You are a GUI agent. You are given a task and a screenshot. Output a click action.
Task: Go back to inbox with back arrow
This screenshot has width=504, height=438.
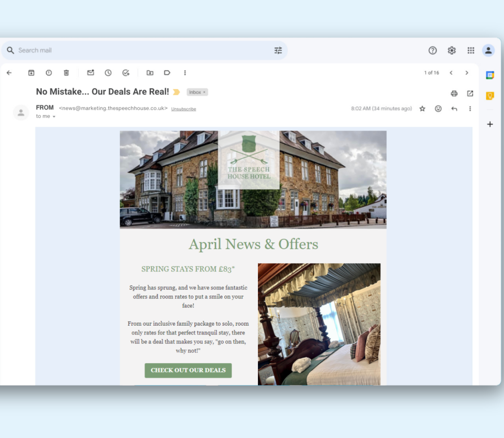(x=9, y=73)
